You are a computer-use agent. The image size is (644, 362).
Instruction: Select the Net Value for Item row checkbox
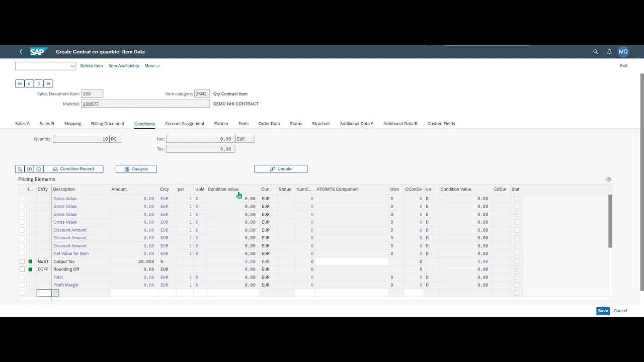point(22,253)
